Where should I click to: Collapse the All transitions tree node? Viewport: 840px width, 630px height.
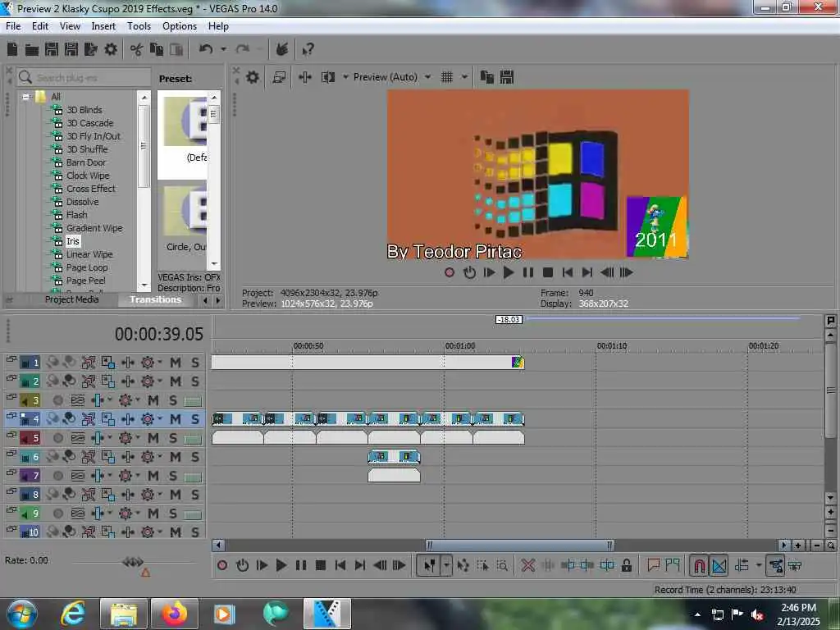(x=25, y=97)
